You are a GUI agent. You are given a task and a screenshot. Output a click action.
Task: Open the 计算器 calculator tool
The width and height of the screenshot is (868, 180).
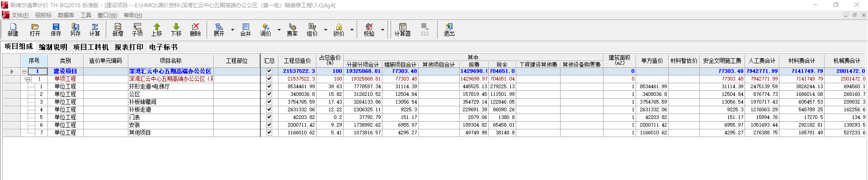(402, 30)
